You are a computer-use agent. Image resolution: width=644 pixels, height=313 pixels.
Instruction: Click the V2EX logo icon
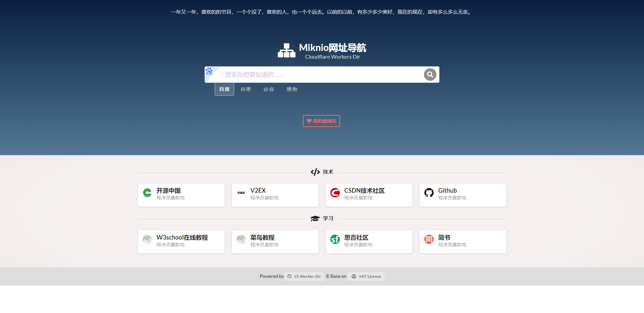[x=241, y=193]
